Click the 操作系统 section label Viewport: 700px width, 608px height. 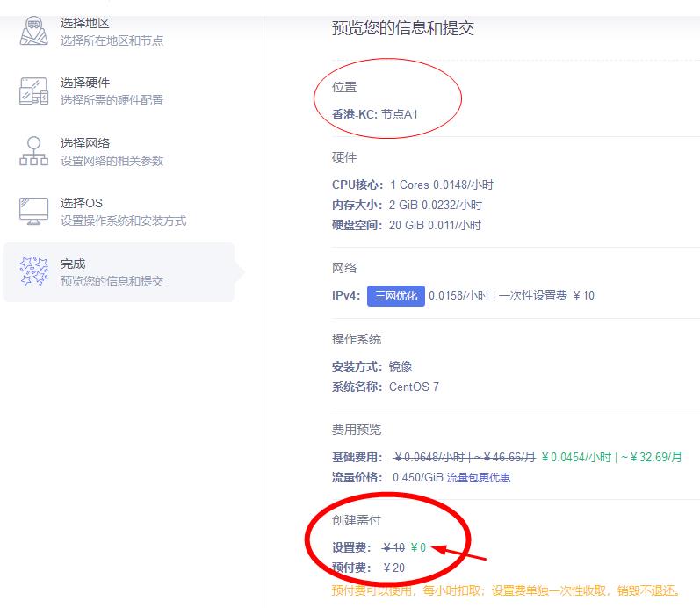357,339
